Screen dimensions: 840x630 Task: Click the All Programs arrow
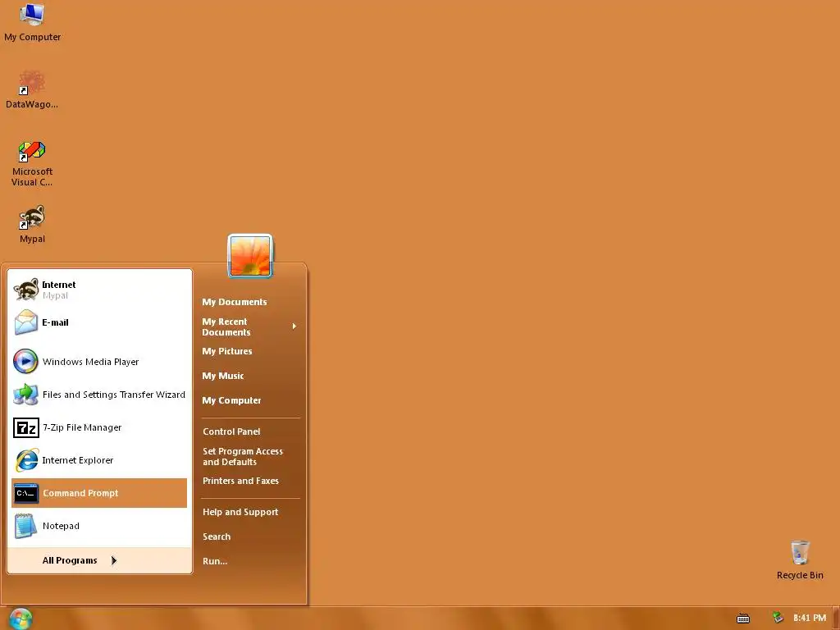pyautogui.click(x=113, y=560)
